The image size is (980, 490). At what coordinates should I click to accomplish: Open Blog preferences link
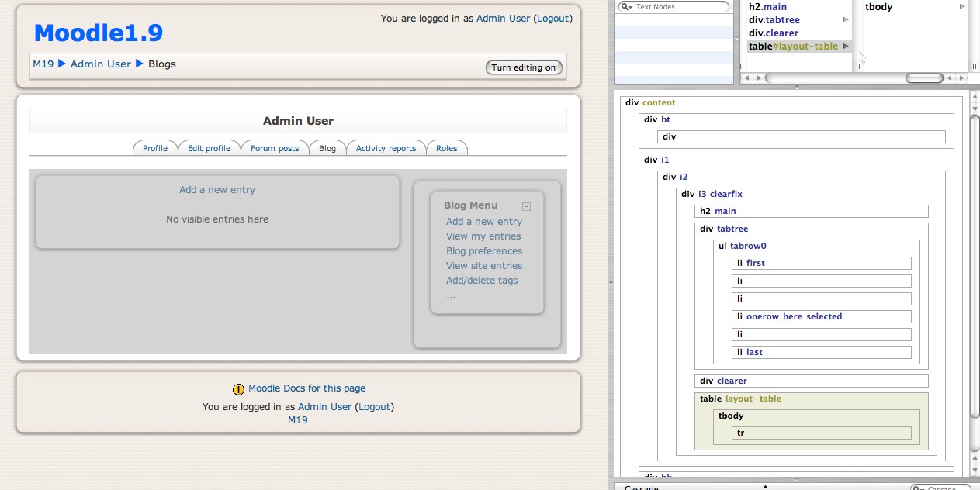pos(484,250)
